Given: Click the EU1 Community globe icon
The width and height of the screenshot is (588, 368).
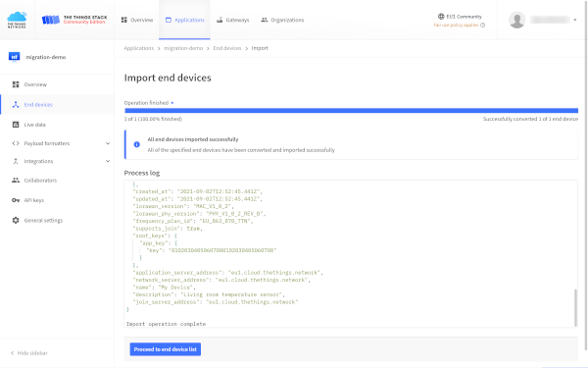Looking at the screenshot, I should [441, 16].
